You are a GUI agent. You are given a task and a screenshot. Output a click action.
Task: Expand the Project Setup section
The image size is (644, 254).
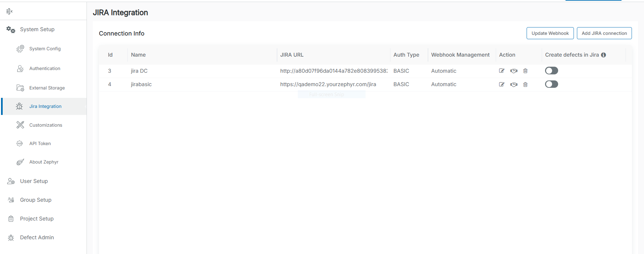37,219
